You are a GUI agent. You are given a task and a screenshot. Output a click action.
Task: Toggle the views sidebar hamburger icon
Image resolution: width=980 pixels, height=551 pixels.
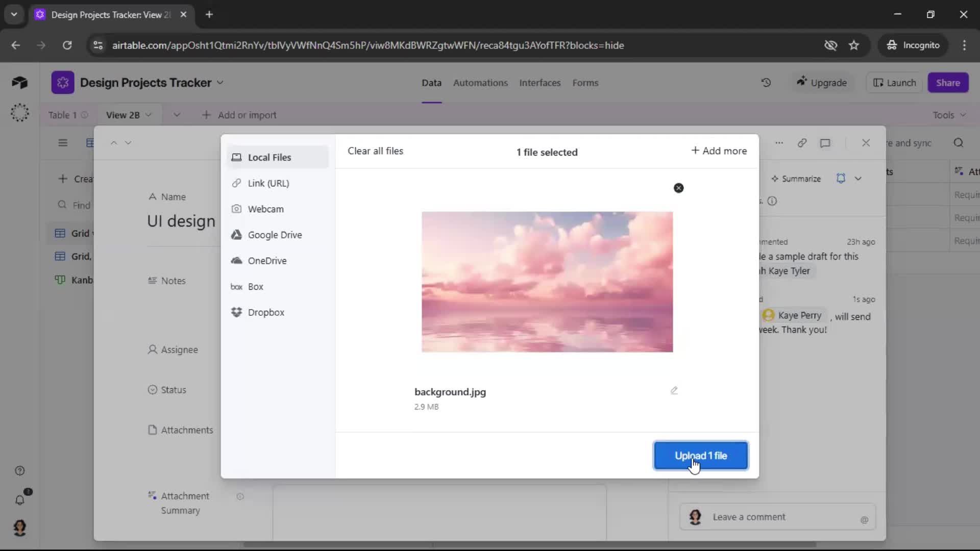click(x=63, y=143)
